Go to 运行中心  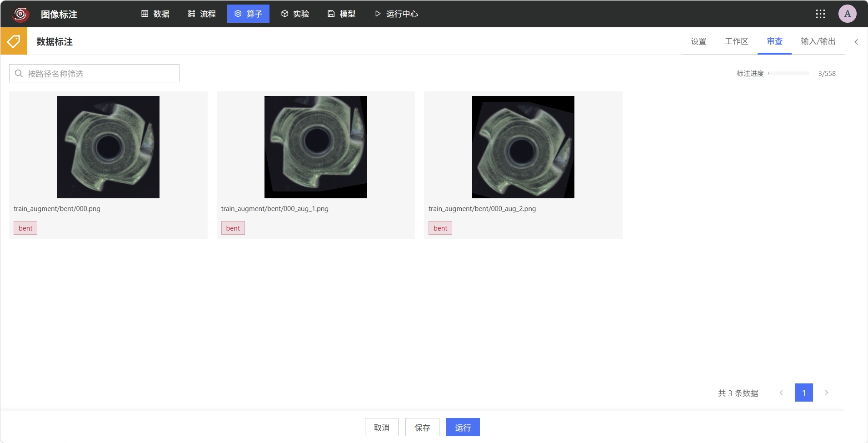click(396, 14)
